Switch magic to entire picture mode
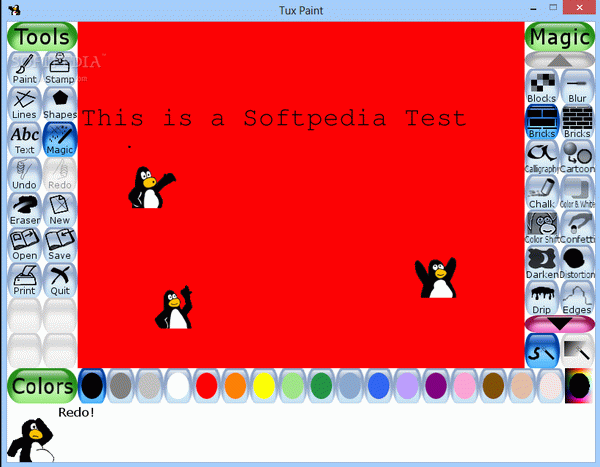This screenshot has width=600, height=467. pyautogui.click(x=577, y=351)
